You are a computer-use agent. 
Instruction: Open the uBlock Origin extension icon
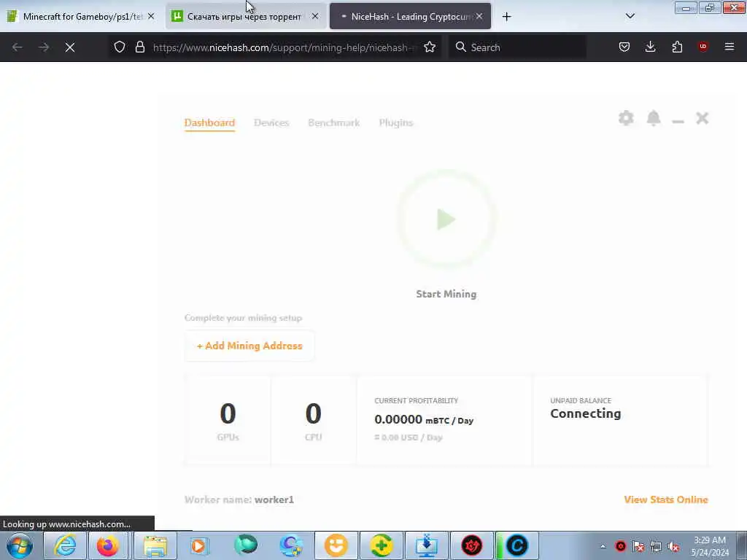pos(703,47)
